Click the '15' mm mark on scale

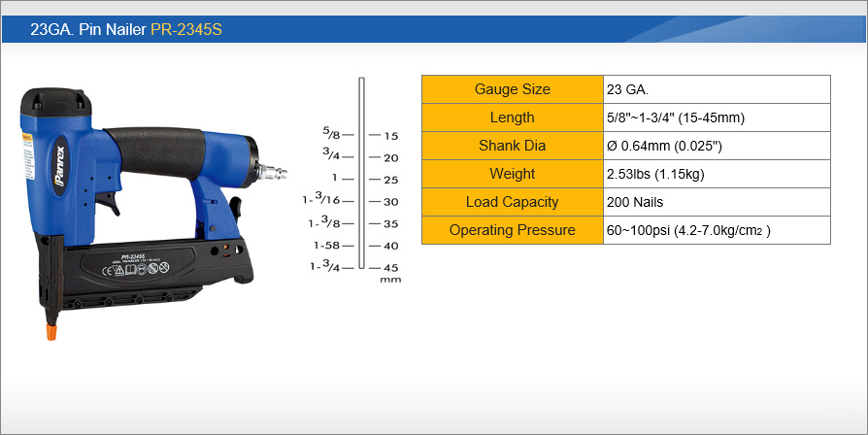tap(391, 136)
